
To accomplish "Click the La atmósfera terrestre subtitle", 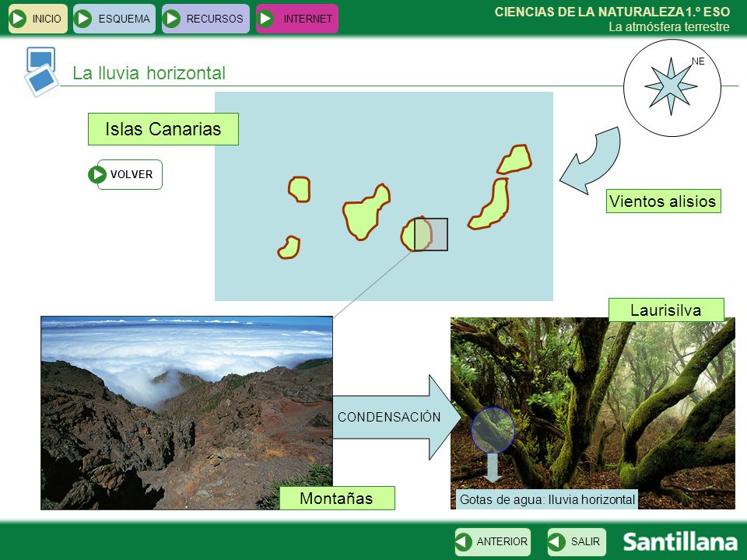I will click(669, 26).
